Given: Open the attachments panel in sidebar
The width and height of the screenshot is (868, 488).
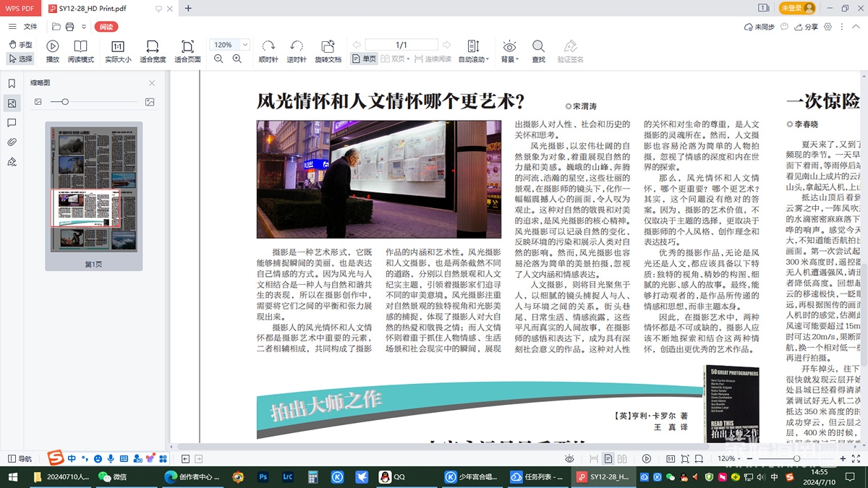Looking at the screenshot, I should pyautogui.click(x=12, y=142).
